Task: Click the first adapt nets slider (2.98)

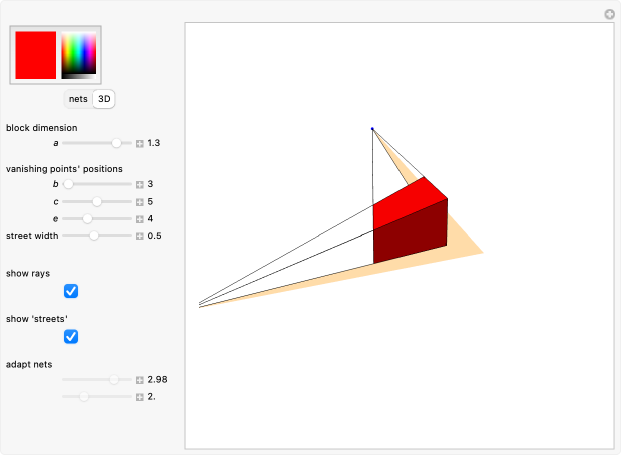Action: pos(97,380)
